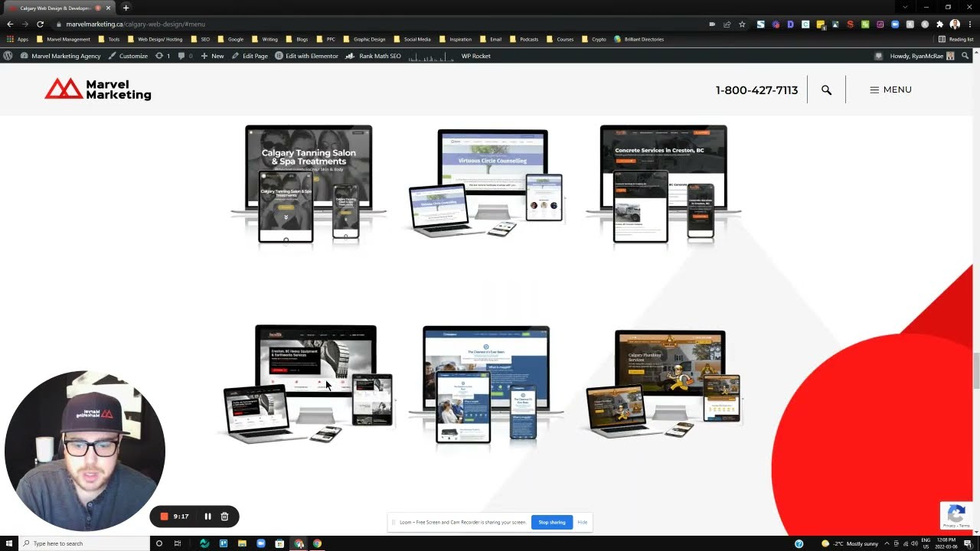The image size is (980, 551).
Task: Open the Creston Heavy Equipment mockup
Action: tap(307, 384)
